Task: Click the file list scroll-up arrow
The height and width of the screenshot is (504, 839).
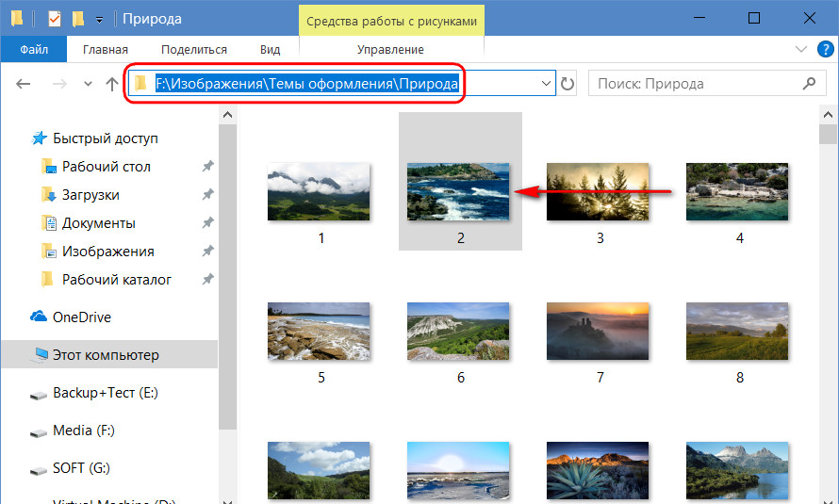Action: pos(828,115)
